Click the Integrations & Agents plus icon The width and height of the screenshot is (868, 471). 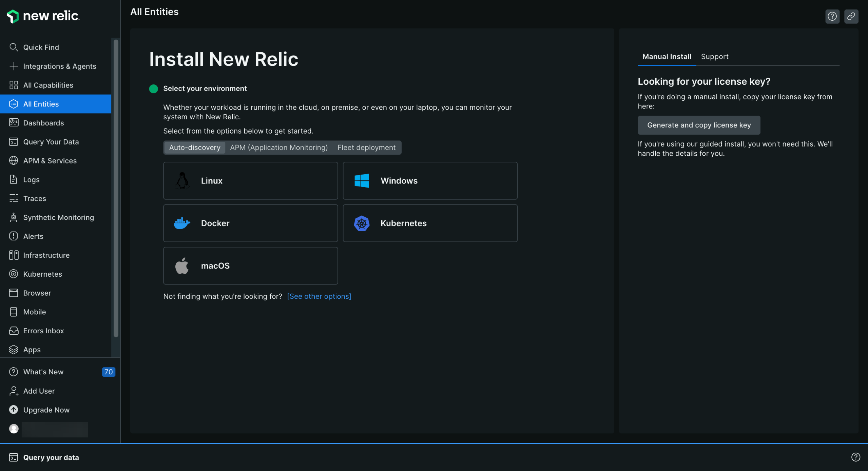point(14,66)
